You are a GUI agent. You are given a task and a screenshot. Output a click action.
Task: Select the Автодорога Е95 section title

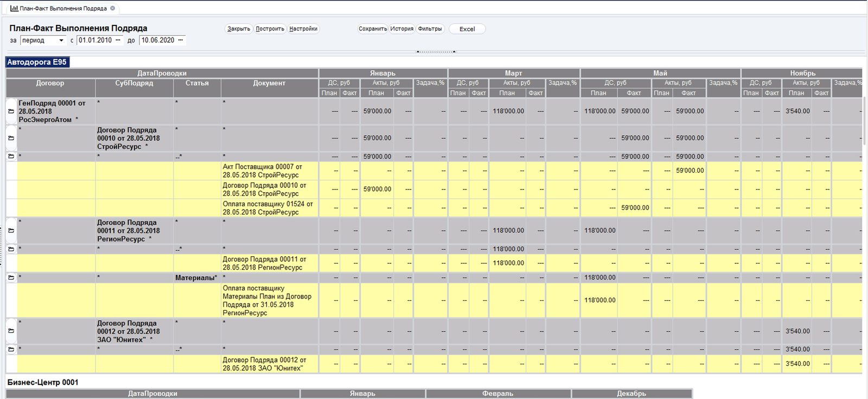point(37,62)
